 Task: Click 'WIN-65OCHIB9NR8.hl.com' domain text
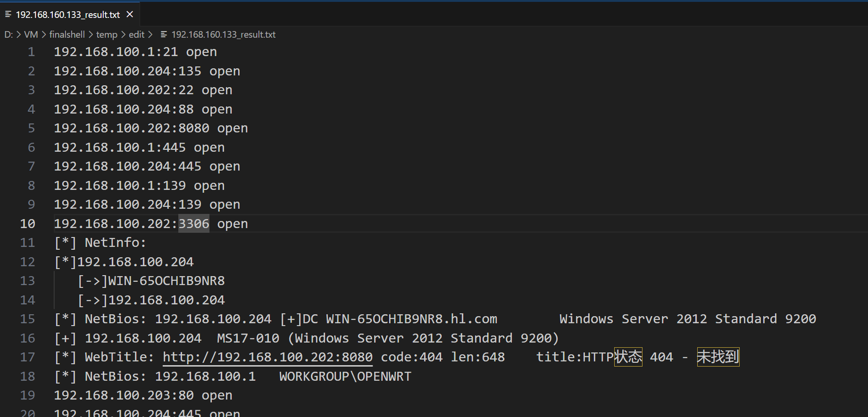tap(412, 319)
